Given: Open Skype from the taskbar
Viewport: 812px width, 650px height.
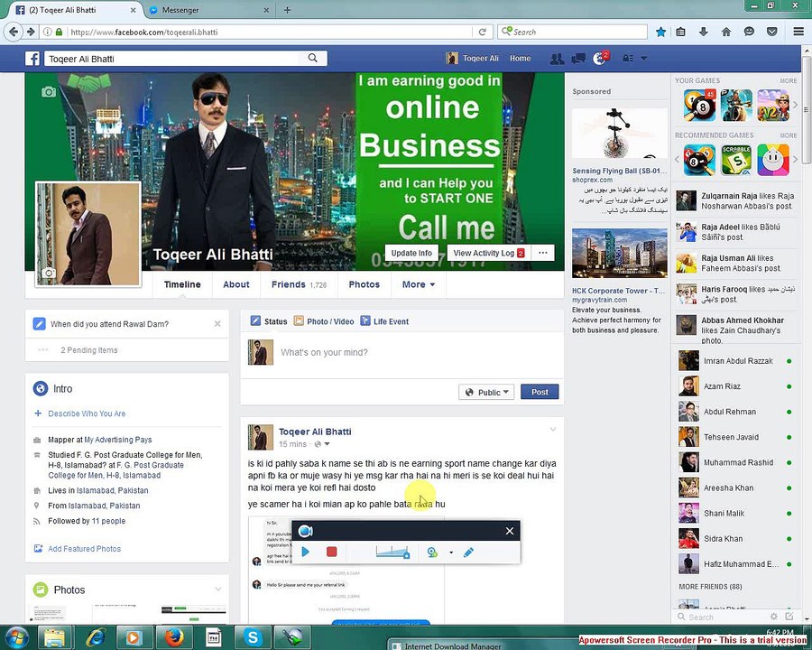Looking at the screenshot, I should 253,637.
